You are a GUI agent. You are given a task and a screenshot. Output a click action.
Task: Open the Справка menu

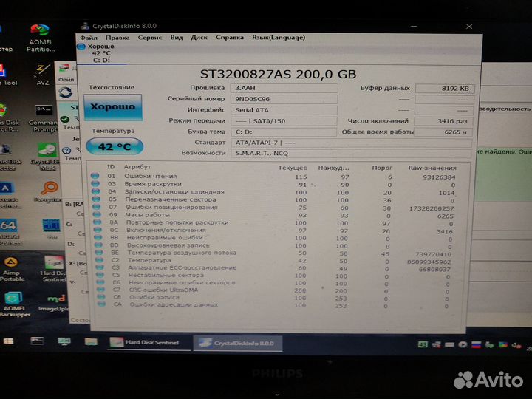click(x=230, y=38)
